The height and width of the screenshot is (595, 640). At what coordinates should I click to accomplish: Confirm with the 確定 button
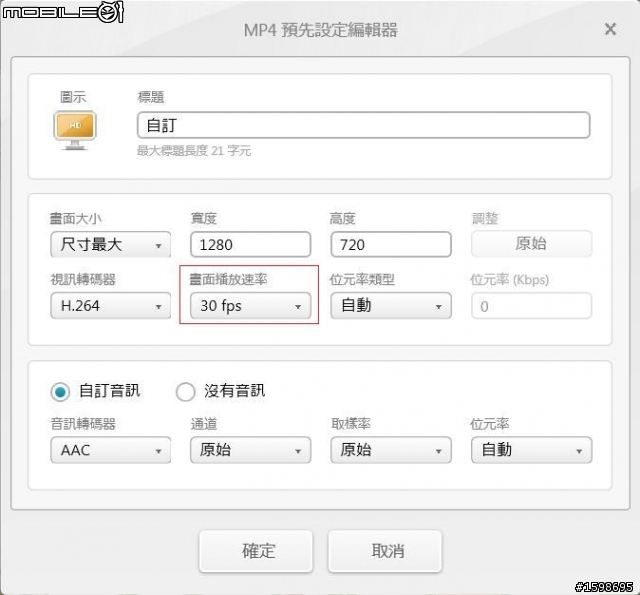click(x=256, y=551)
